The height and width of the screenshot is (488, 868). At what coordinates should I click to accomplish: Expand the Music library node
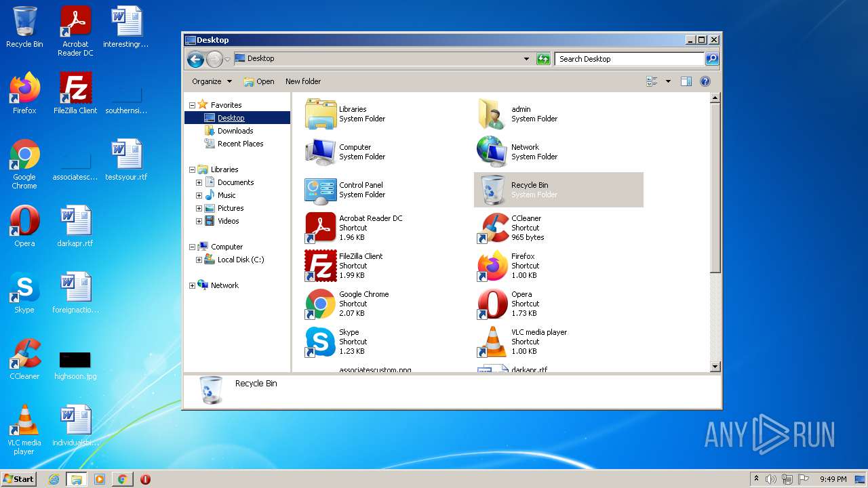(199, 195)
